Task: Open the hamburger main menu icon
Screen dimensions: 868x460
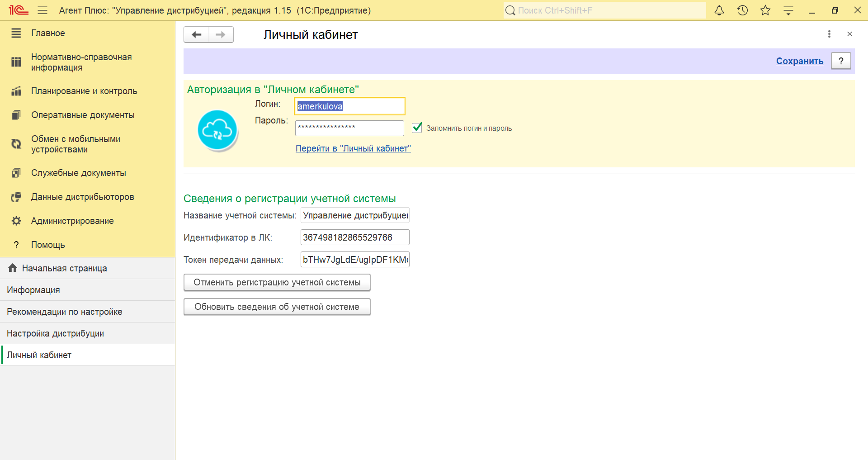Action: click(x=42, y=10)
